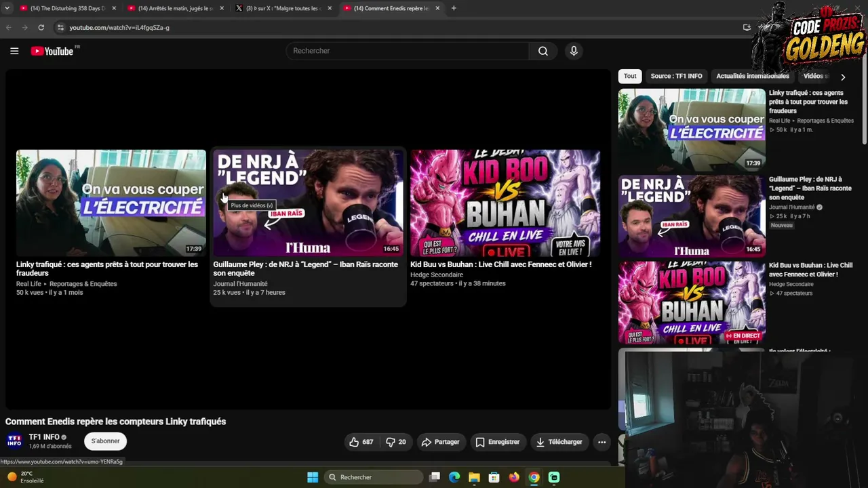Switch to Chrome on the taskbar

tap(534, 477)
